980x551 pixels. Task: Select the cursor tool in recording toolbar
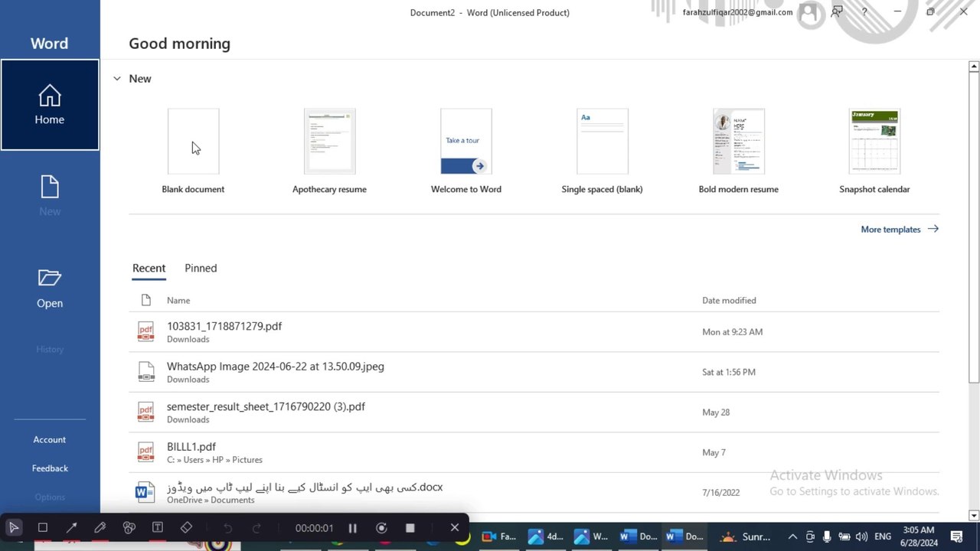(x=14, y=527)
